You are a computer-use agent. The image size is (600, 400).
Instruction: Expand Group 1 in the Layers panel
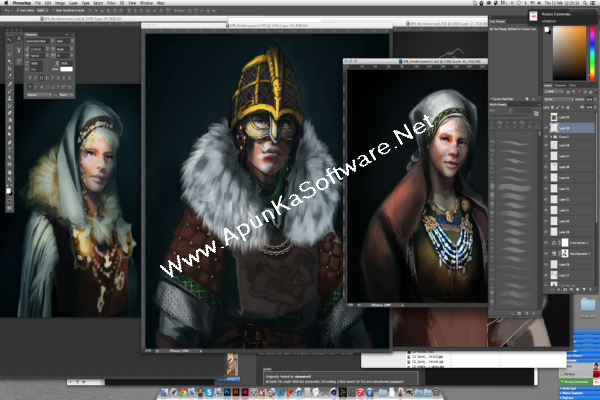551,137
